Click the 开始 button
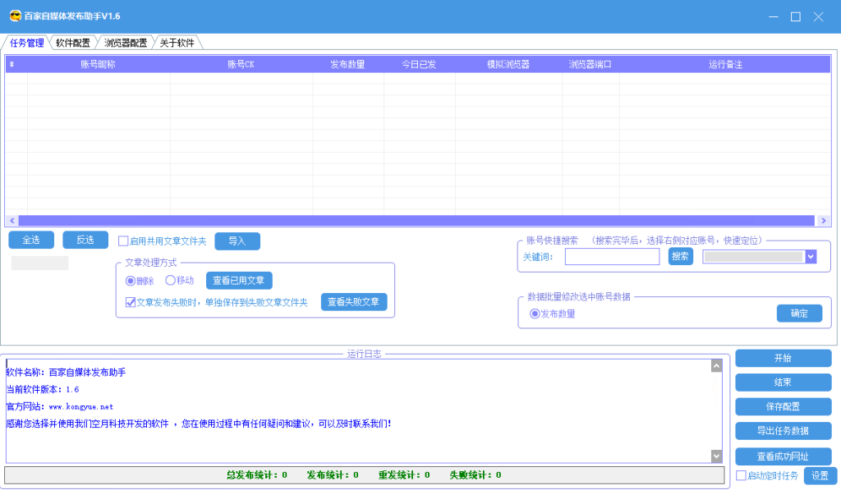 tap(783, 358)
